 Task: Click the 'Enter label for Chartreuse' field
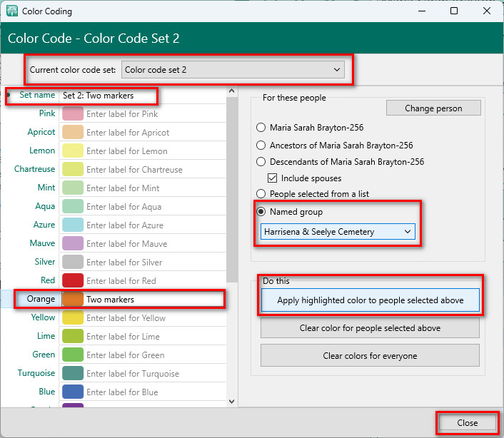[x=156, y=170]
